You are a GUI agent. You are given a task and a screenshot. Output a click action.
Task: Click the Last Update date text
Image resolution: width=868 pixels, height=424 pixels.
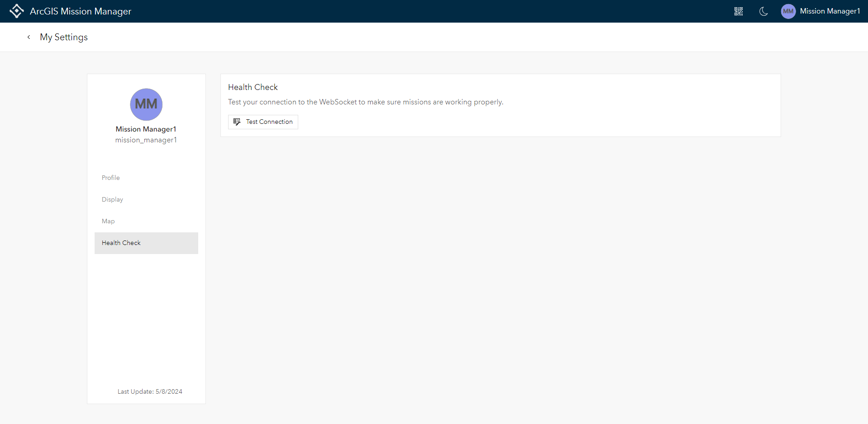(x=150, y=391)
